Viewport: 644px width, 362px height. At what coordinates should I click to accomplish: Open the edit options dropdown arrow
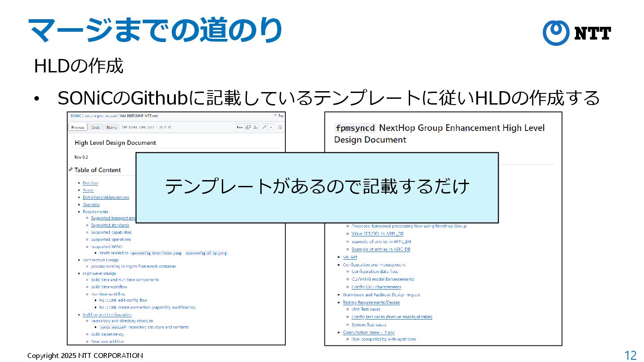tap(271, 127)
